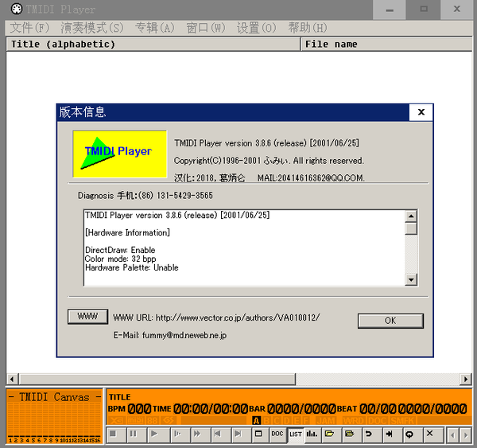Click the Stop playback button
Screen dimensions: 477x448
(116, 434)
